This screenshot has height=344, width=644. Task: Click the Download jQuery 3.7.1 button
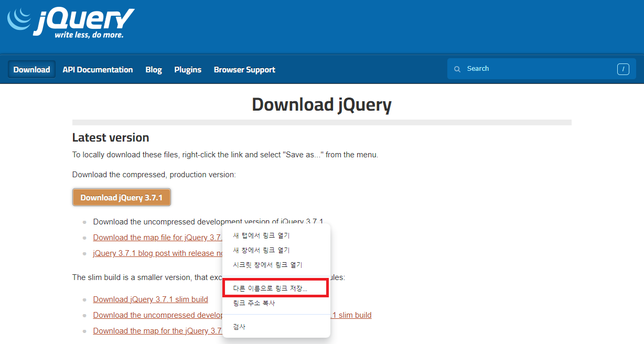(x=122, y=198)
